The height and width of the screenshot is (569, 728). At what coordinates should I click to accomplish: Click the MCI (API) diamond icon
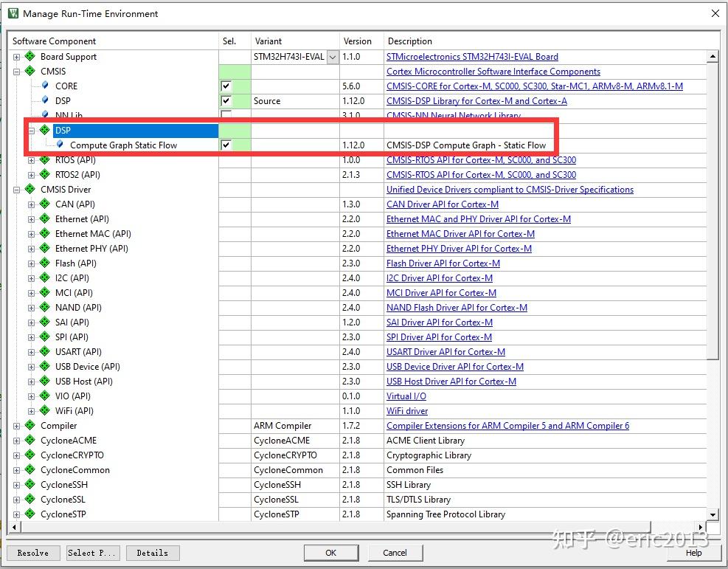[x=45, y=293]
